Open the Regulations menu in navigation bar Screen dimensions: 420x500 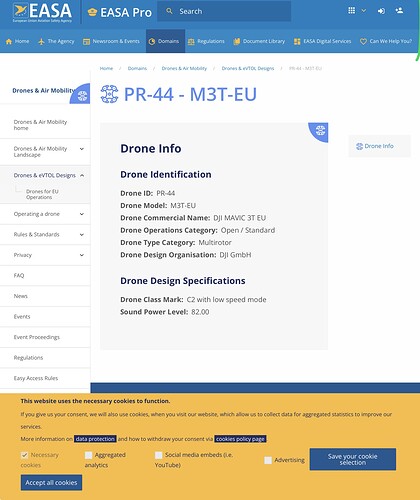pyautogui.click(x=206, y=41)
